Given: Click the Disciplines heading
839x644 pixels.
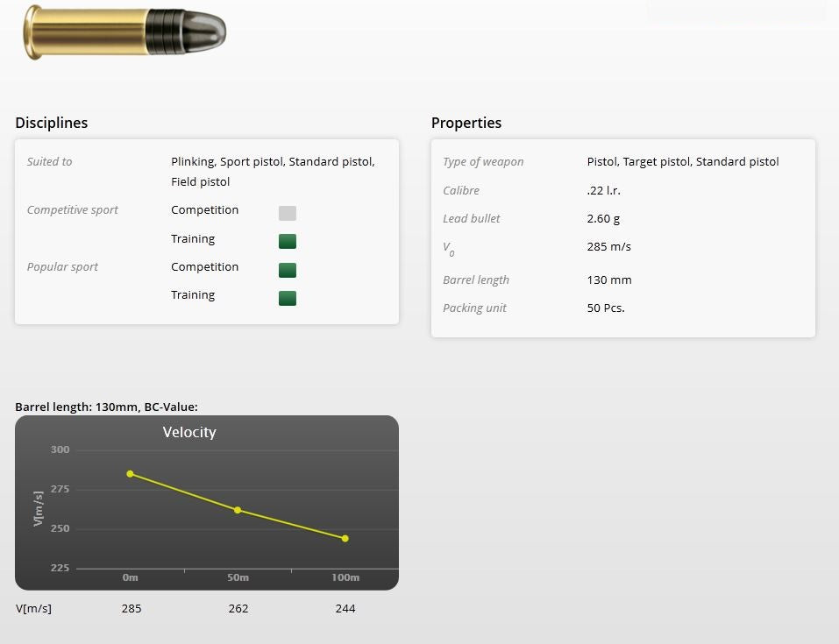Looking at the screenshot, I should point(52,123).
